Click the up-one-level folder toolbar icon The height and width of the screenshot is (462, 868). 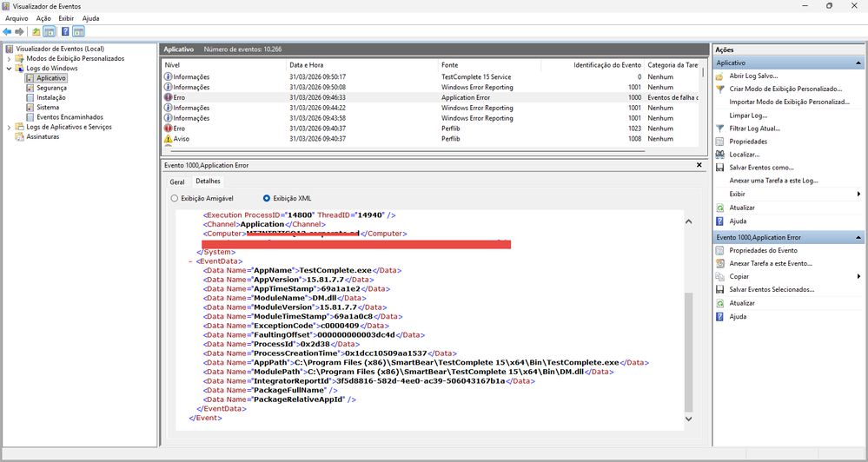(x=36, y=31)
